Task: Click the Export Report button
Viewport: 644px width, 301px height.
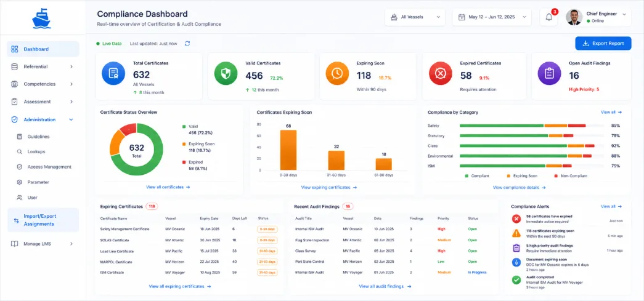Action: coord(603,43)
